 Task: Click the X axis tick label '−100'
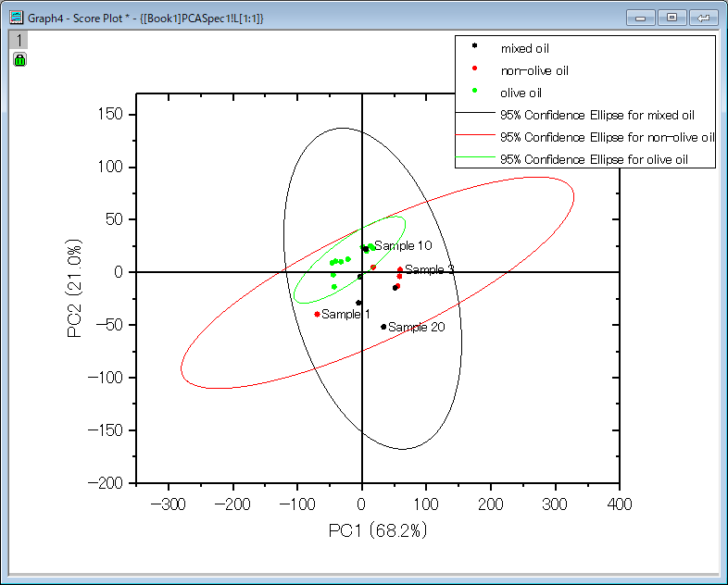coord(297,504)
